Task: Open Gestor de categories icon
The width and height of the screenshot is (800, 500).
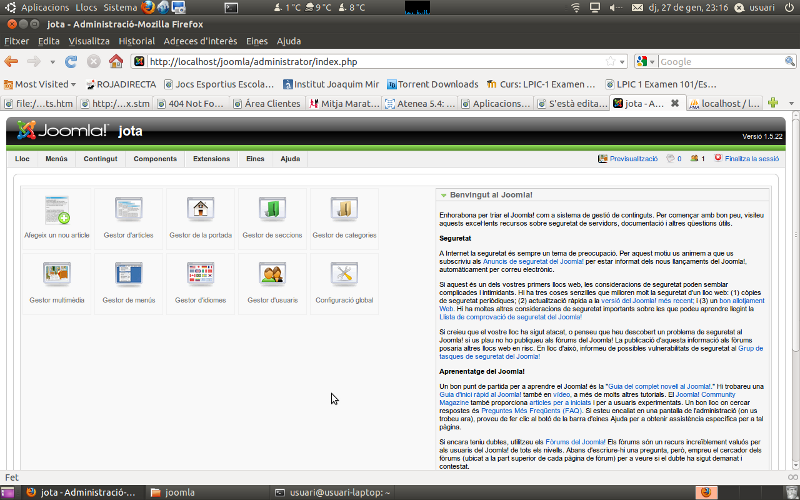Action: click(344, 218)
